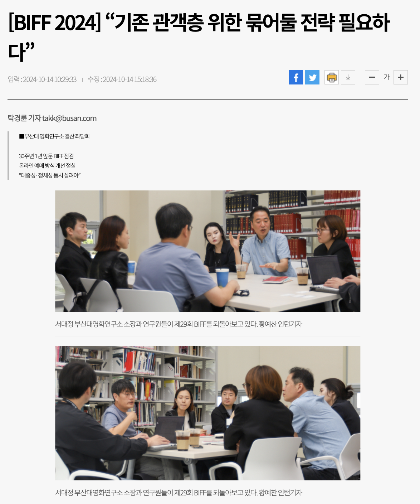Open the second discussion photo with laptop
Image resolution: width=420 pixels, height=504 pixels.
[207, 413]
